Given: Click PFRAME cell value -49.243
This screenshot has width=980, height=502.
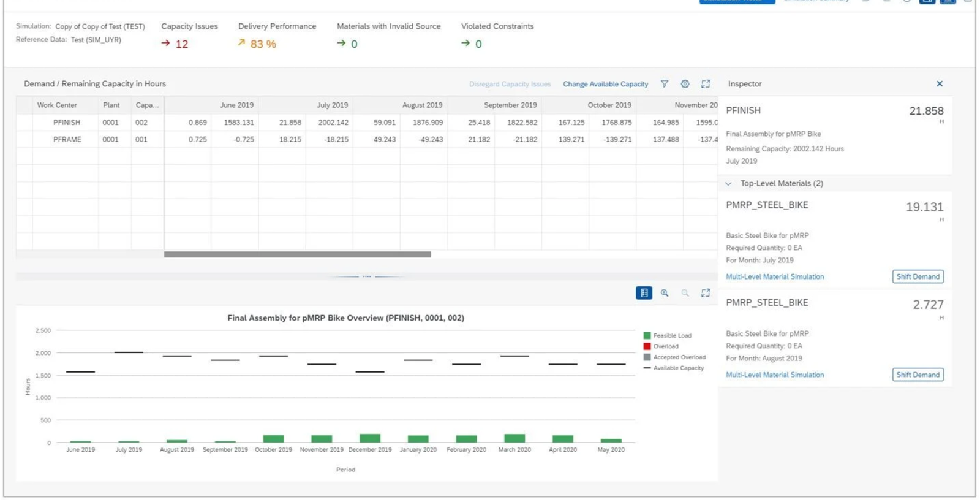Looking at the screenshot, I should [x=431, y=140].
